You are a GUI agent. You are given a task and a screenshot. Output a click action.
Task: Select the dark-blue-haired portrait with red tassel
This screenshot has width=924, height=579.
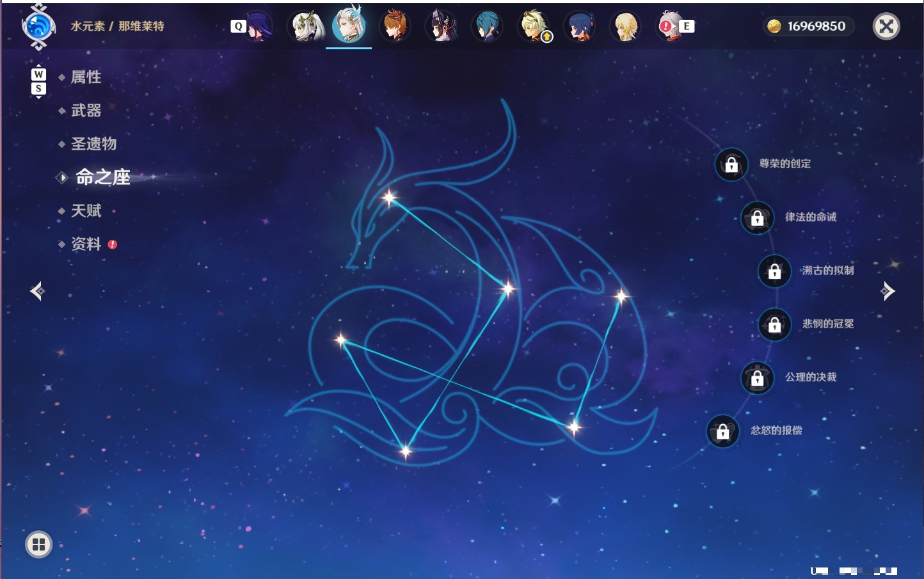pyautogui.click(x=579, y=26)
